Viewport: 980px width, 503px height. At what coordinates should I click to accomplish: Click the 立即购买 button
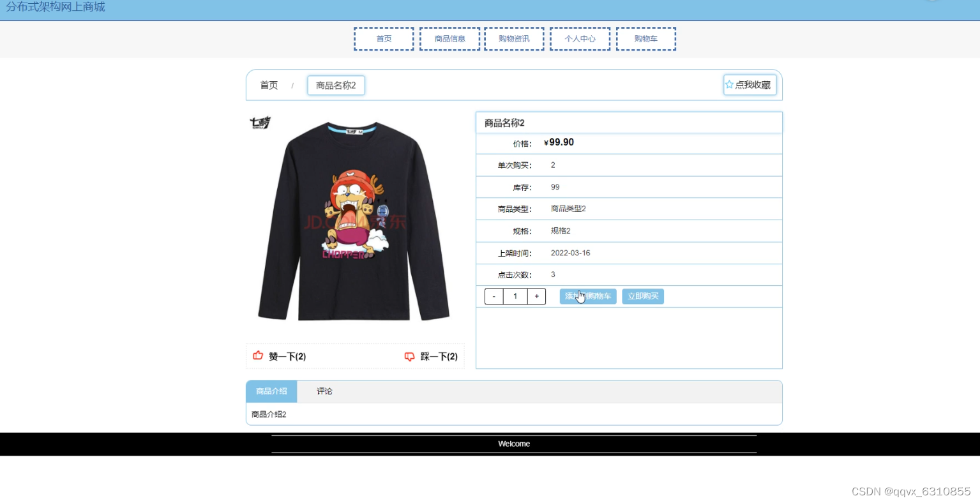tap(642, 296)
